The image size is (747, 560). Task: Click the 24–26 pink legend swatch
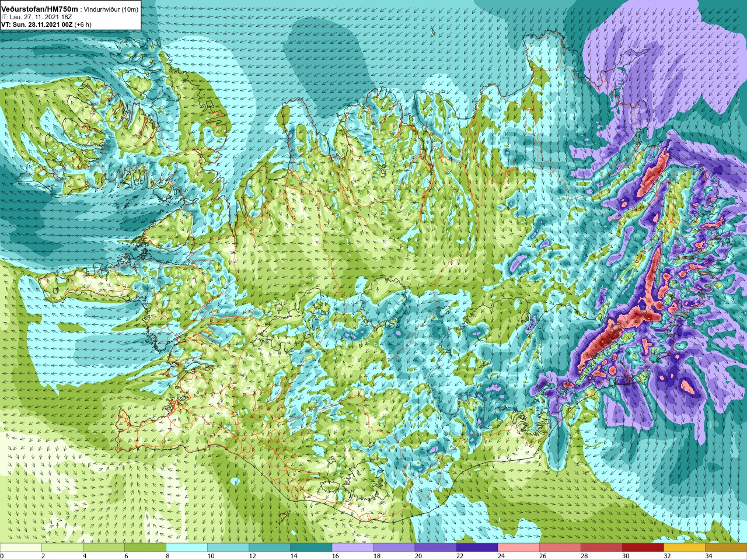point(518,548)
